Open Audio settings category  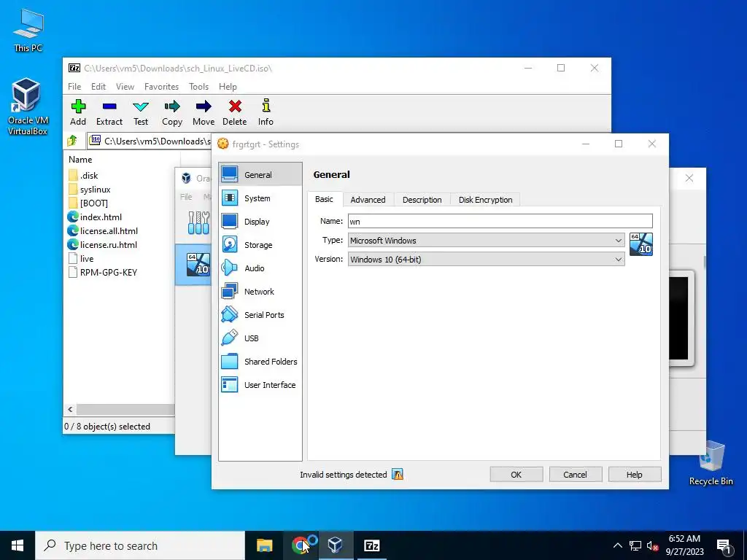260,268
